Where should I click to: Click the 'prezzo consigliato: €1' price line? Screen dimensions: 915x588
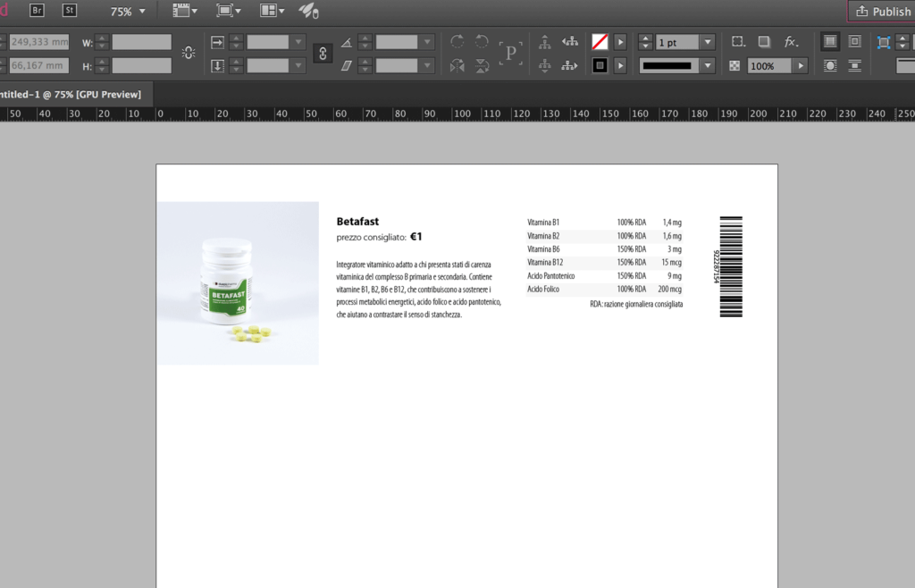click(x=379, y=237)
